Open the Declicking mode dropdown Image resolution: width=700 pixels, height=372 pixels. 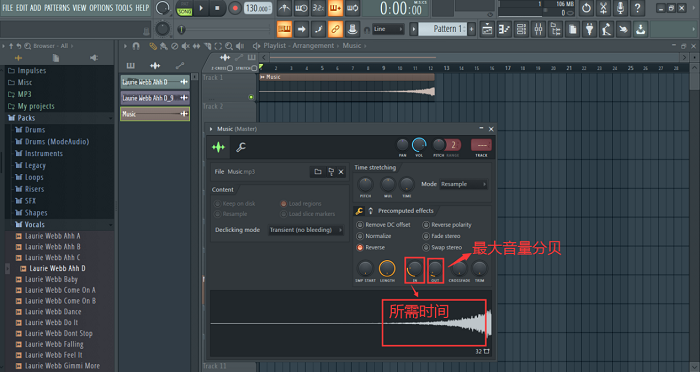point(306,230)
